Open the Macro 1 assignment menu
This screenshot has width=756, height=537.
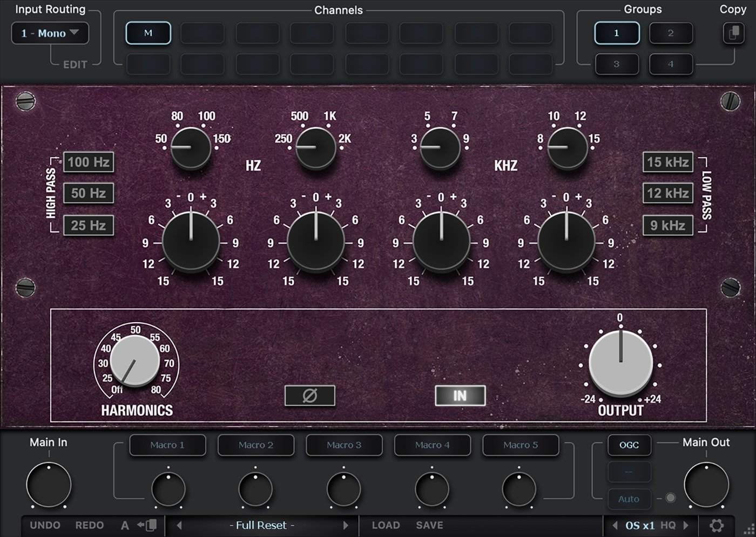coord(167,445)
